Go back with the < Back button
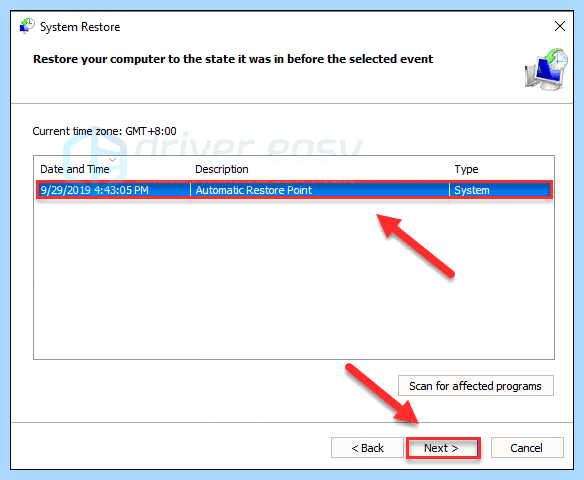The height and width of the screenshot is (480, 584). coord(367,448)
